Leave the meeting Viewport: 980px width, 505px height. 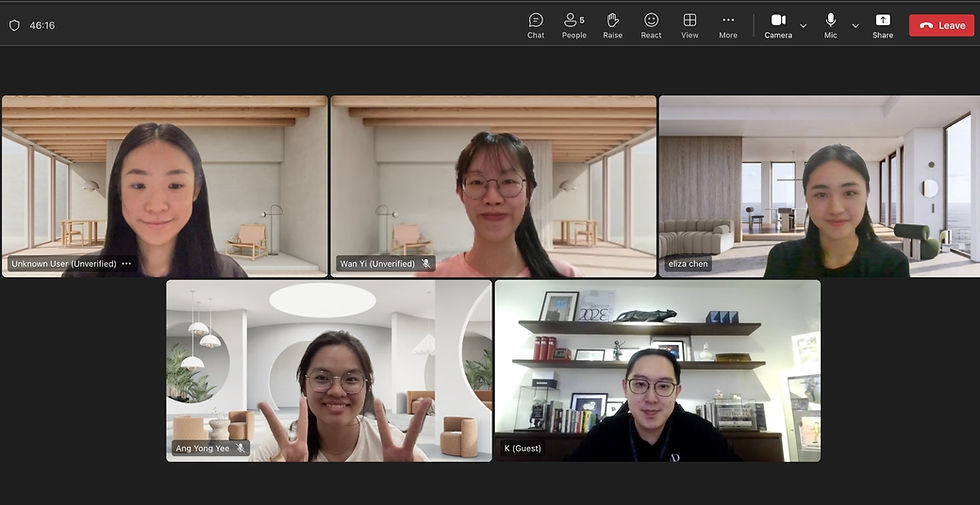pos(941,26)
